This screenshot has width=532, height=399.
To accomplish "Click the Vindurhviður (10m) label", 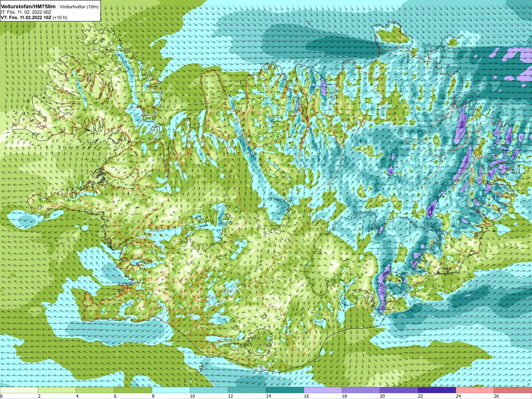I will pos(79,7).
